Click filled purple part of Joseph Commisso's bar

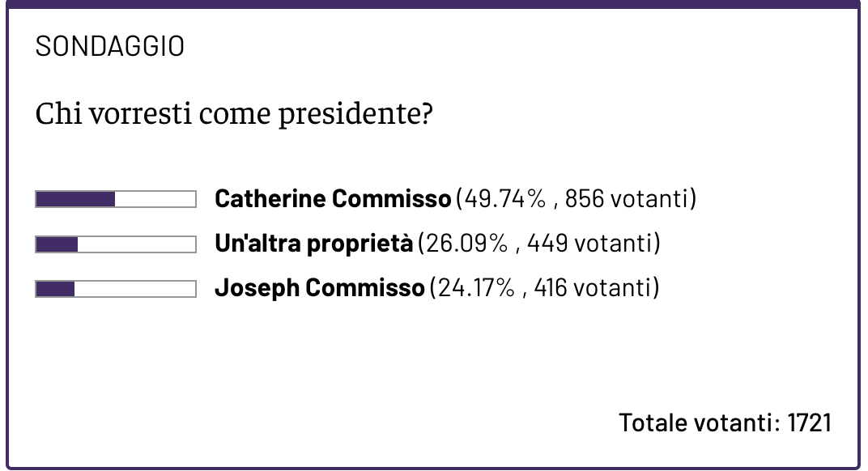(x=55, y=288)
